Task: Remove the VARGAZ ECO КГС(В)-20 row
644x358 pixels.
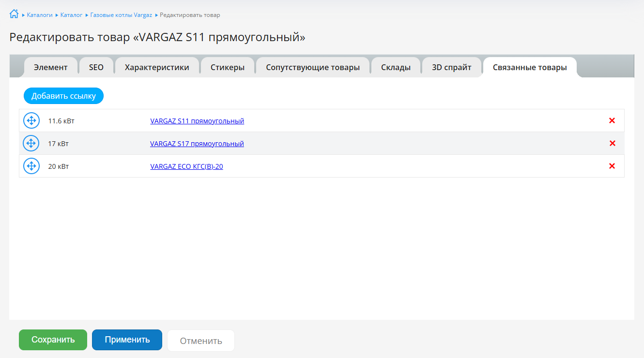Action: [x=612, y=166]
